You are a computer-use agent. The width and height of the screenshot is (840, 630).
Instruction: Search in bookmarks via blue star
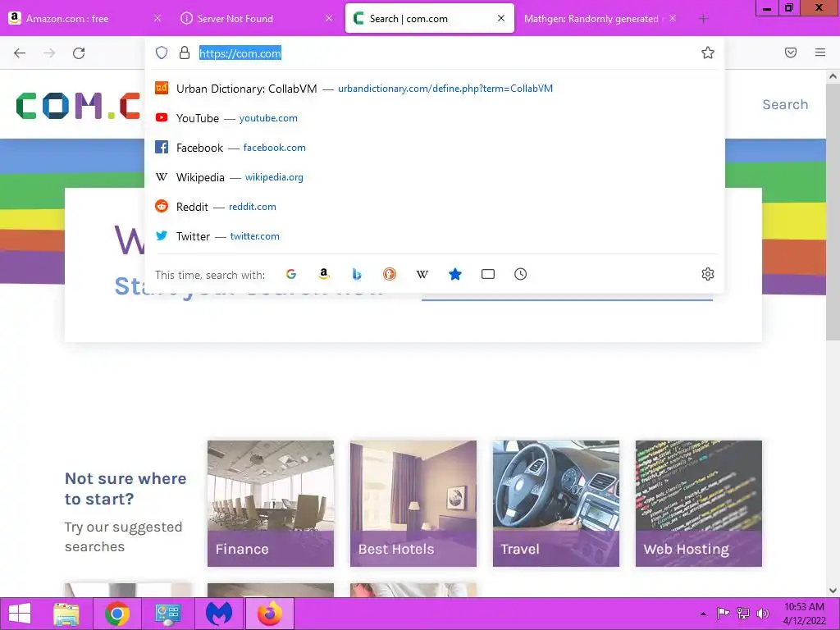click(454, 274)
